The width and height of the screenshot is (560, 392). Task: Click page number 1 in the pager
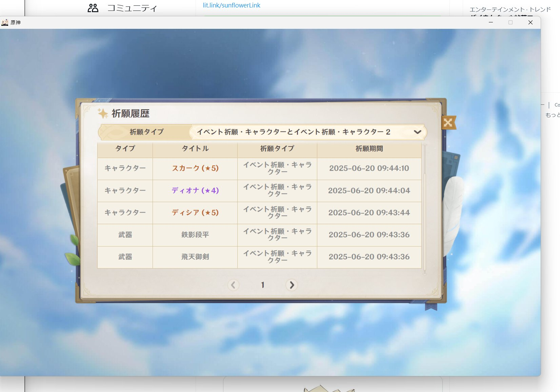pos(262,285)
